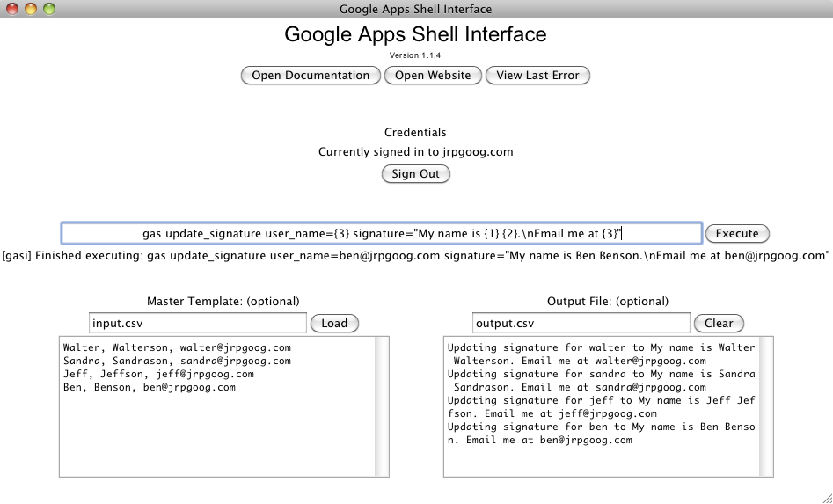Click the Open Website button
This screenshot has height=504, width=833.
(x=433, y=76)
